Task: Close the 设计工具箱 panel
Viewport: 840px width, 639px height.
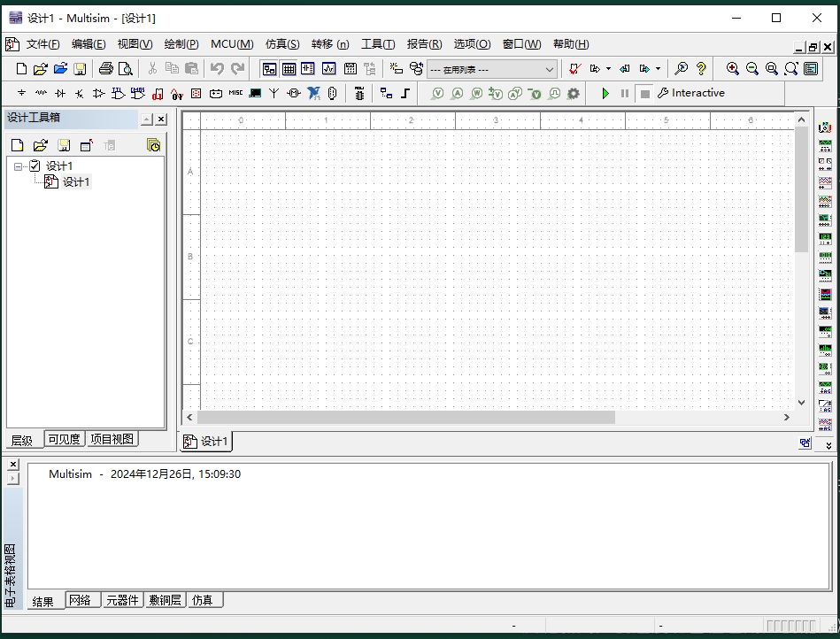Action: point(161,119)
